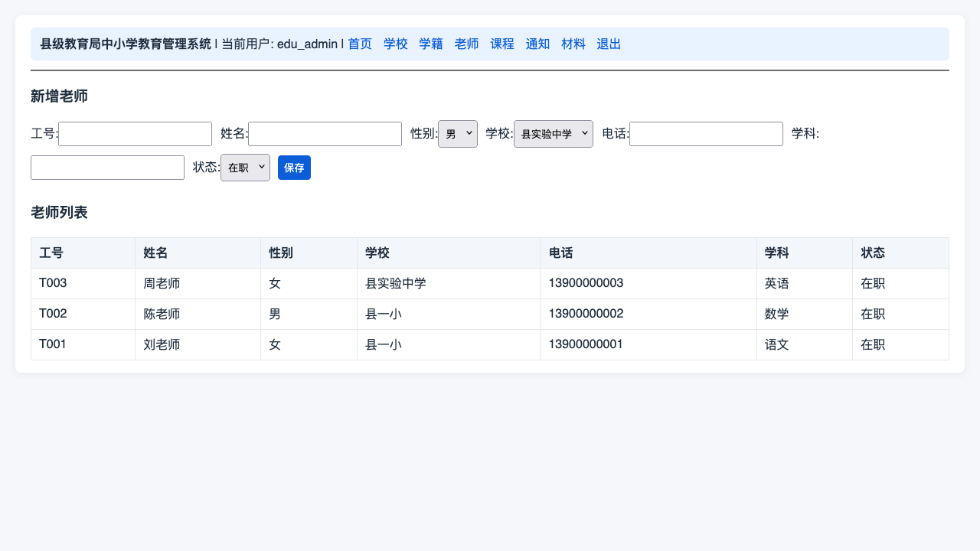Switch to the 老师 page
This screenshot has width=980, height=551.
[467, 44]
